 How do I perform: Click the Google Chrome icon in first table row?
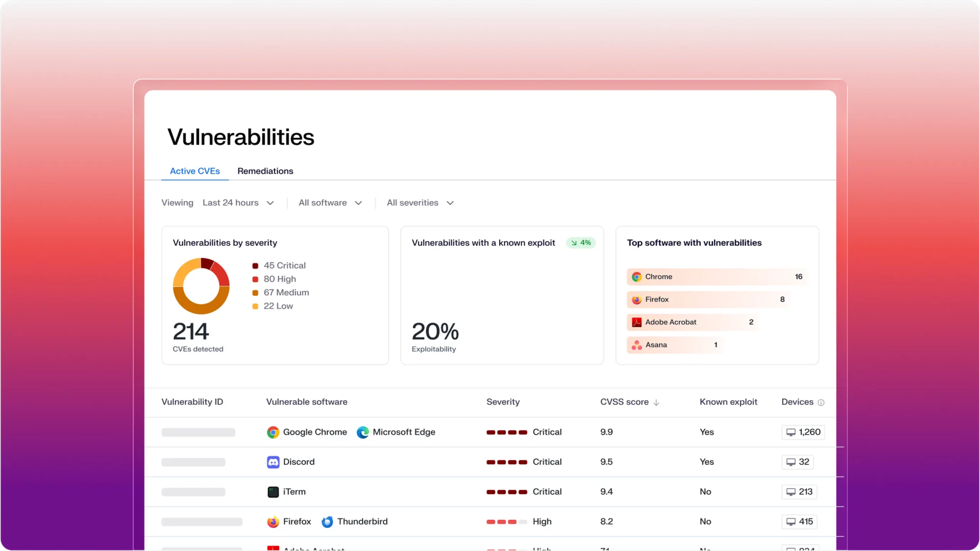point(273,432)
